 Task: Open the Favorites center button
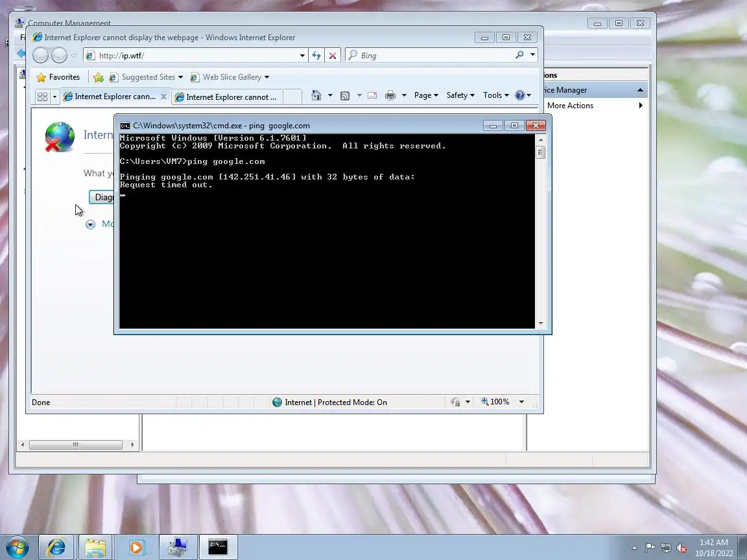(x=58, y=77)
